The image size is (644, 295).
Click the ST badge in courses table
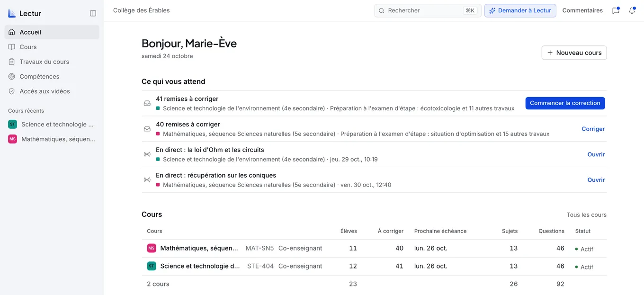(x=152, y=266)
